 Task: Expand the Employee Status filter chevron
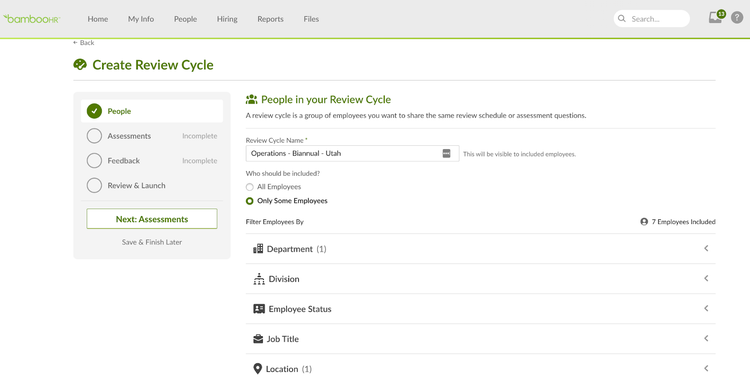pyautogui.click(x=706, y=308)
